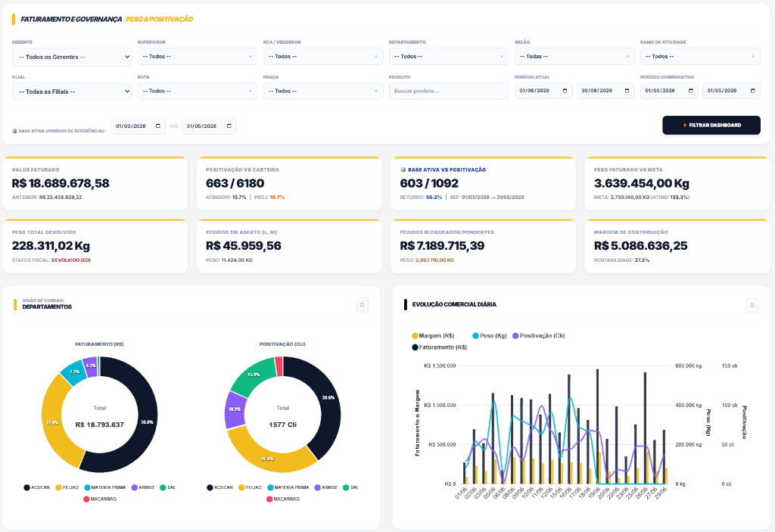The height and width of the screenshot is (532, 775).
Task: Click Margem de Contribuição value R$ 5.086.636,25
Action: 640,246
